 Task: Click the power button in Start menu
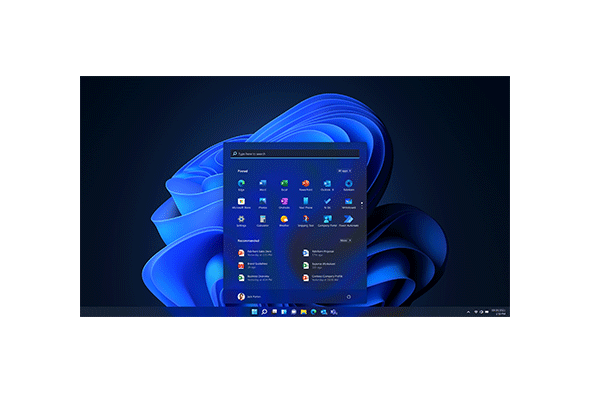coord(348,296)
